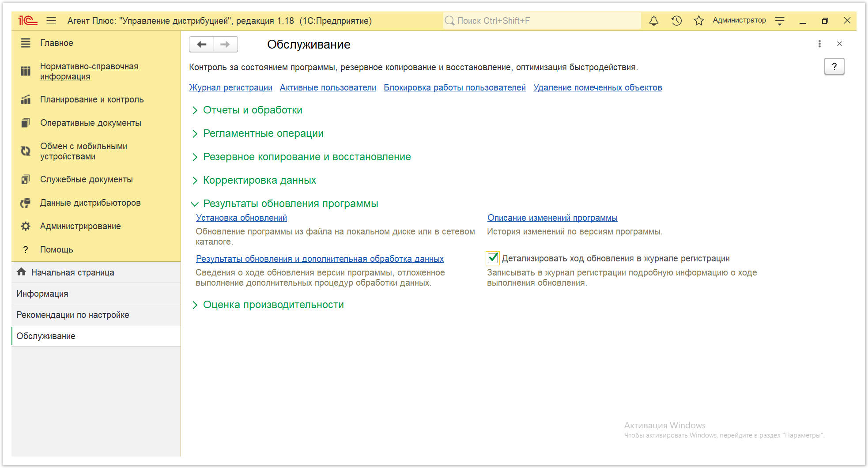Restore down the application window
The image size is (868, 468).
tap(825, 21)
